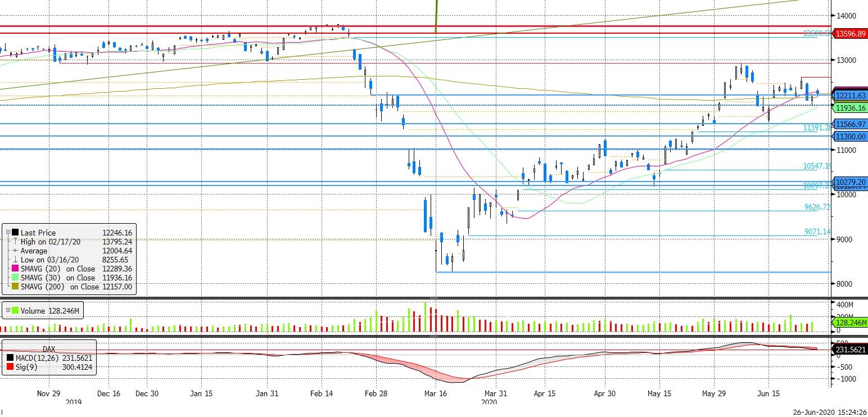This screenshot has width=868, height=417.
Task: Click the low value 8255.65
Action: 115,260
